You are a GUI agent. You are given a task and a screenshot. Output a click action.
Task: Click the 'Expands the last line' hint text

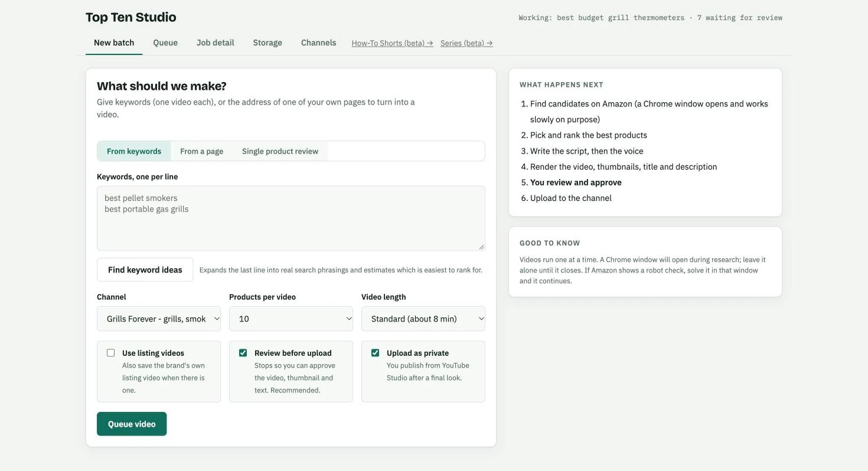point(341,270)
